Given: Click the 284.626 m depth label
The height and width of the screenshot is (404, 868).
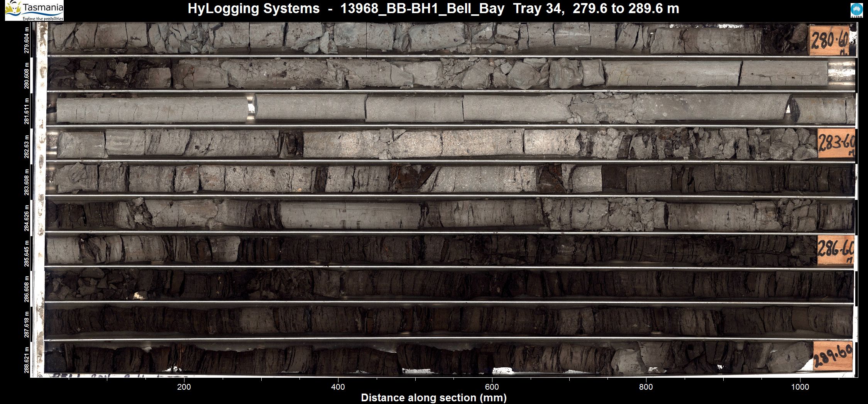Looking at the screenshot, I should click(27, 218).
